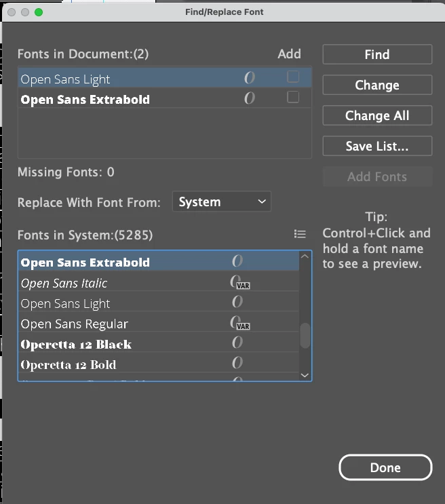Select Open Sans Extrabold in system fonts
This screenshot has width=445, height=504.
[159, 260]
